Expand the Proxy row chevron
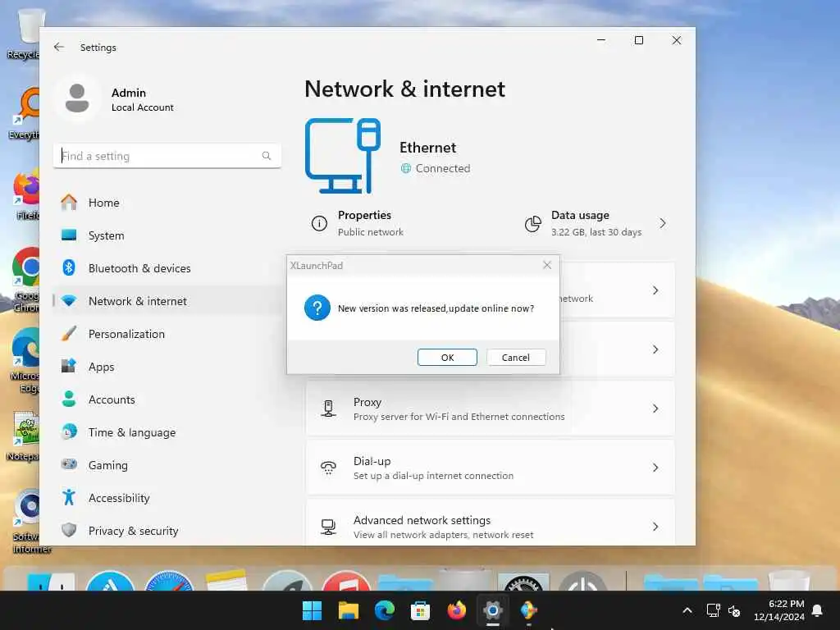840x630 pixels. coord(655,409)
